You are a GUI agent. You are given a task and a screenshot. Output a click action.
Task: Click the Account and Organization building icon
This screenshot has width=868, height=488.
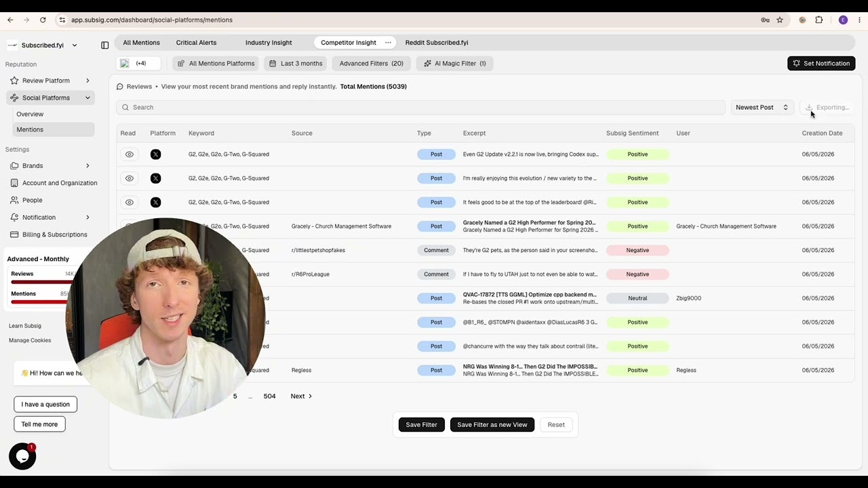(x=14, y=183)
